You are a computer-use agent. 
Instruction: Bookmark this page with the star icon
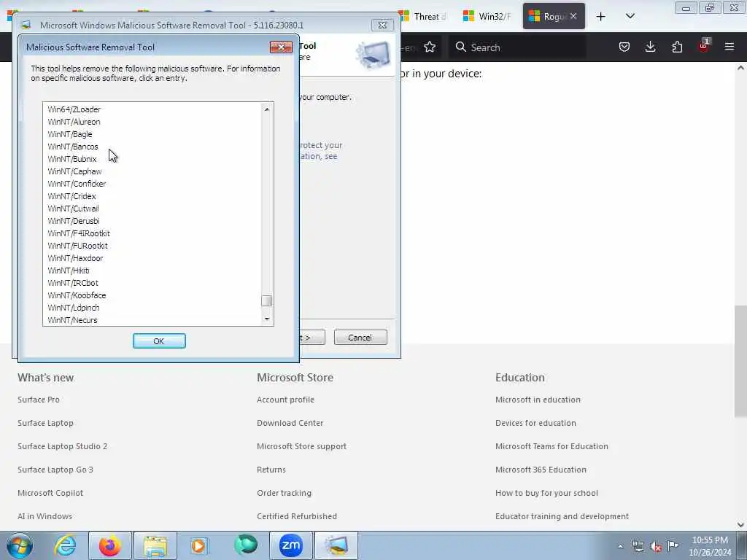click(430, 47)
